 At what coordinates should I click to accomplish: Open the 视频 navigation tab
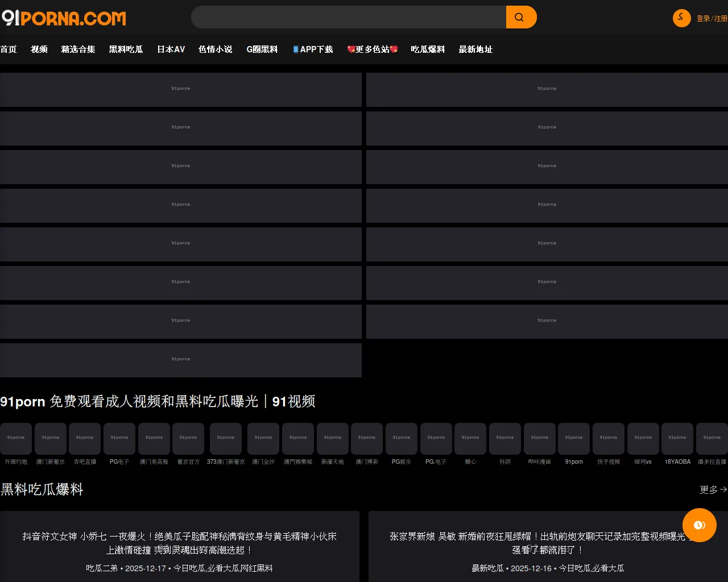pyautogui.click(x=39, y=49)
